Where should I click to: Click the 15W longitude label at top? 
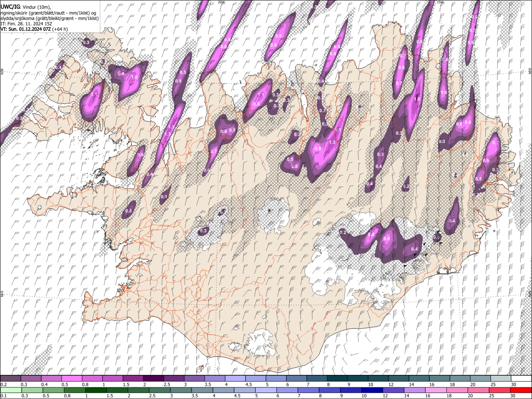point(440,2)
